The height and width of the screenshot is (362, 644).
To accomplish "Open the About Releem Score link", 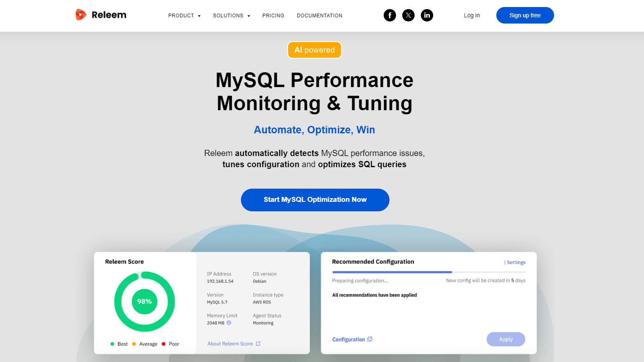I will pyautogui.click(x=230, y=343).
